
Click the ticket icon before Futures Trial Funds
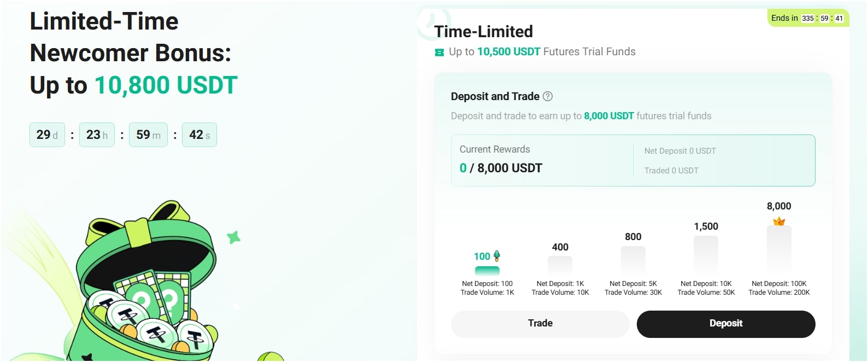point(439,52)
